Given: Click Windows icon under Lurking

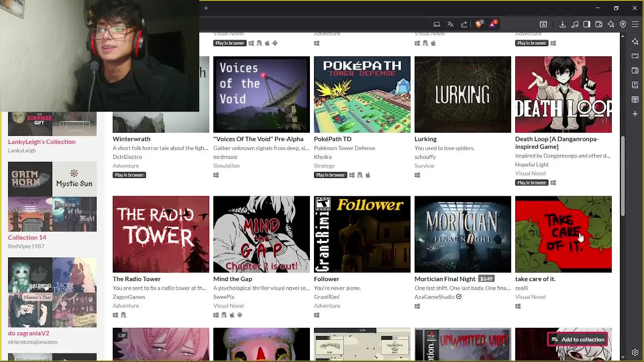Looking at the screenshot, I should pyautogui.click(x=417, y=175).
